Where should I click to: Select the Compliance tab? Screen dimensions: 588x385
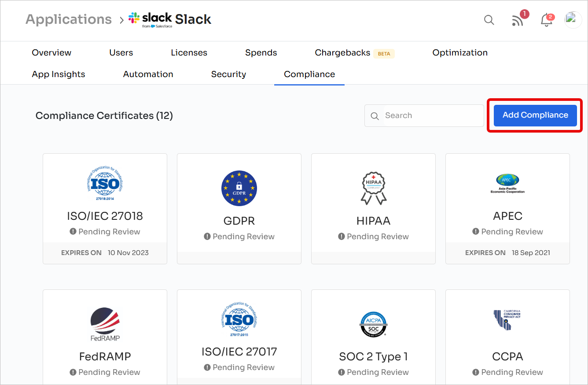309,74
